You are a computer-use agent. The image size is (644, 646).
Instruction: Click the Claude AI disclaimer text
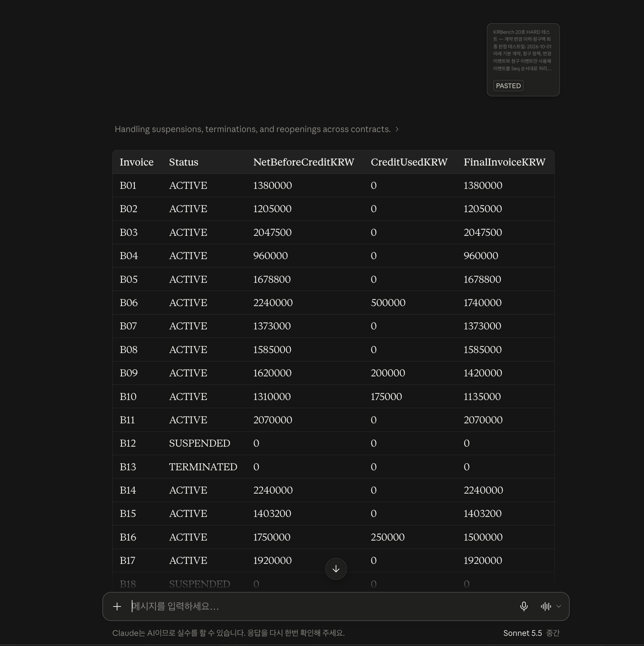[228, 633]
